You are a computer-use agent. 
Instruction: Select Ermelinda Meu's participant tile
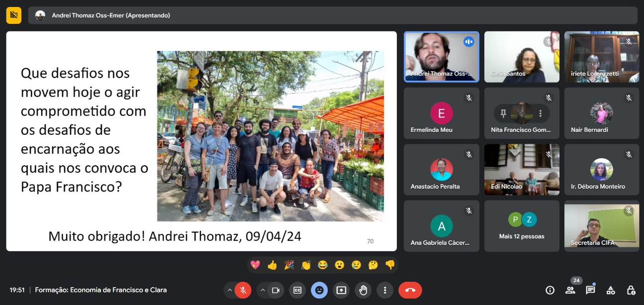(442, 113)
